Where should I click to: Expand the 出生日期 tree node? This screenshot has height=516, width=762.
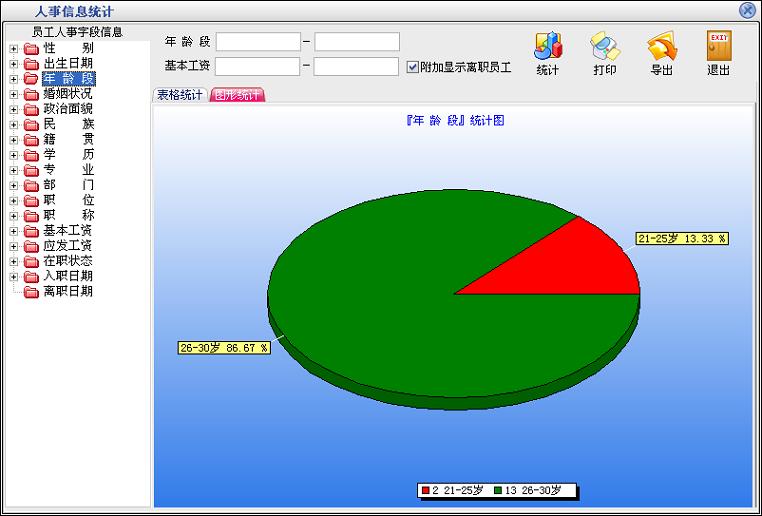(13, 64)
